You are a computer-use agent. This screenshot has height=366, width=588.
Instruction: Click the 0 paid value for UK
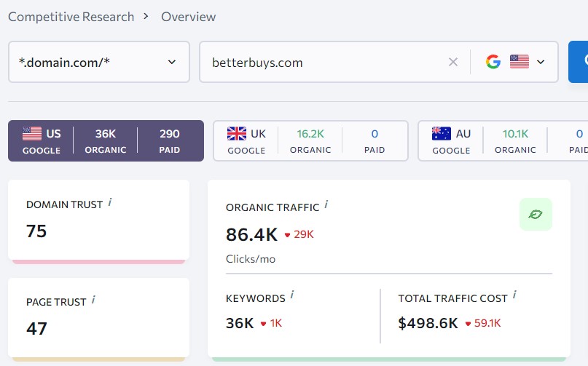pos(375,134)
